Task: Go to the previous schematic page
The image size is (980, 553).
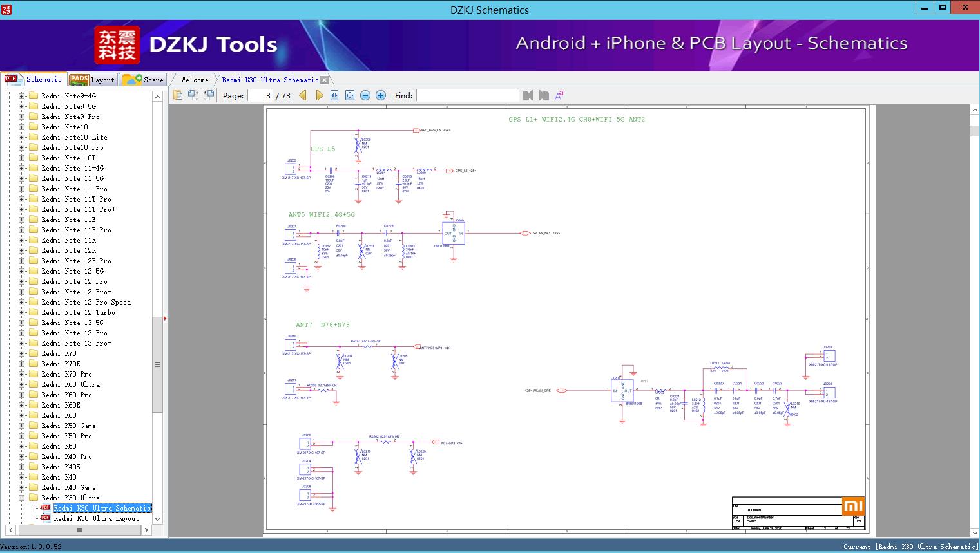Action: tap(303, 95)
